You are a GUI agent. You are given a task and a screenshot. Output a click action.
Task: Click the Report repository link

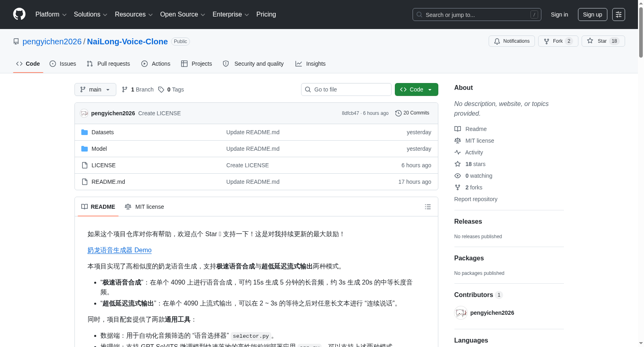point(476,199)
